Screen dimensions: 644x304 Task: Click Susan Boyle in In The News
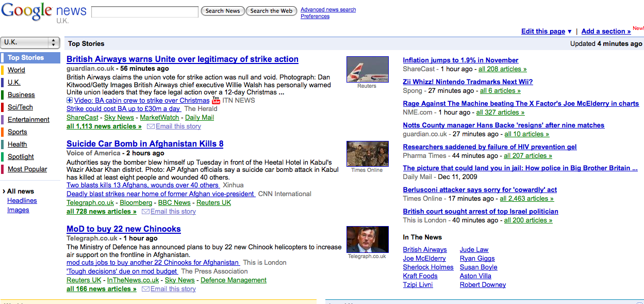click(x=478, y=267)
